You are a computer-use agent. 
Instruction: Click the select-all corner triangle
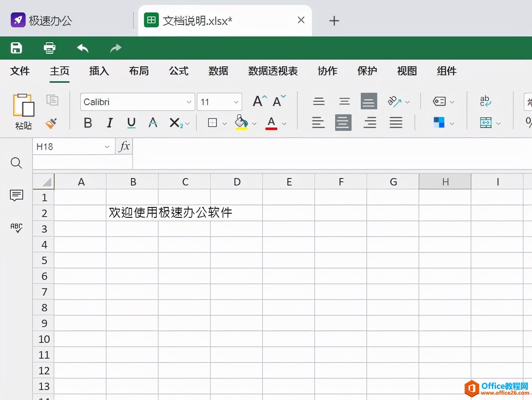point(43,182)
